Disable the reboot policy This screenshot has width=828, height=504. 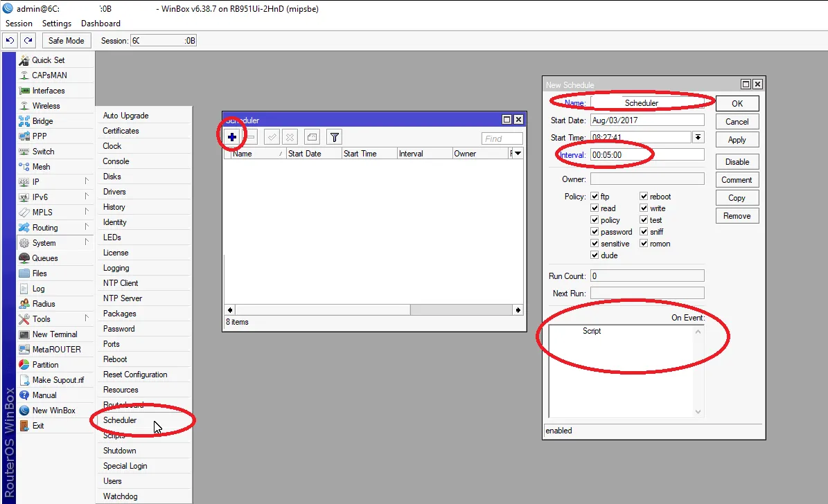tap(644, 196)
